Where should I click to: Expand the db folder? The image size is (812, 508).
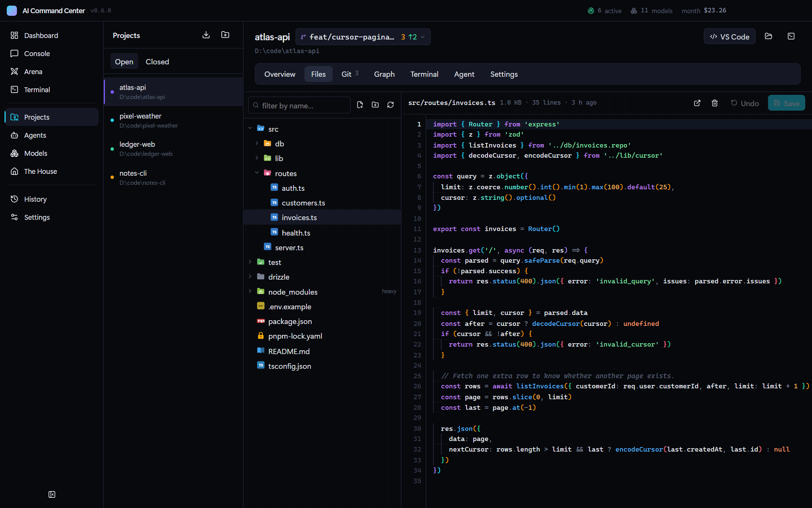tap(257, 143)
